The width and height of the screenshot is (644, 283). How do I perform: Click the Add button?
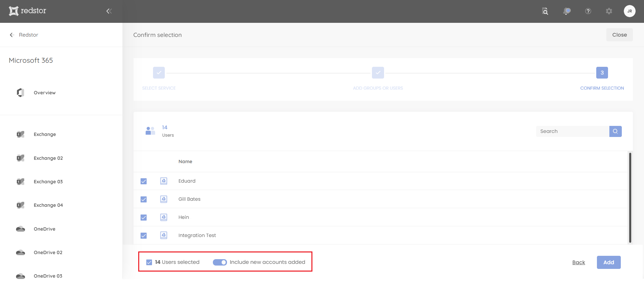[x=609, y=263]
